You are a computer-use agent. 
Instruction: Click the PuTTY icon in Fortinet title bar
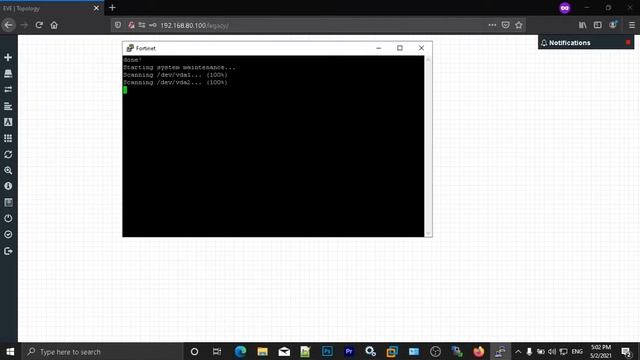pos(130,48)
